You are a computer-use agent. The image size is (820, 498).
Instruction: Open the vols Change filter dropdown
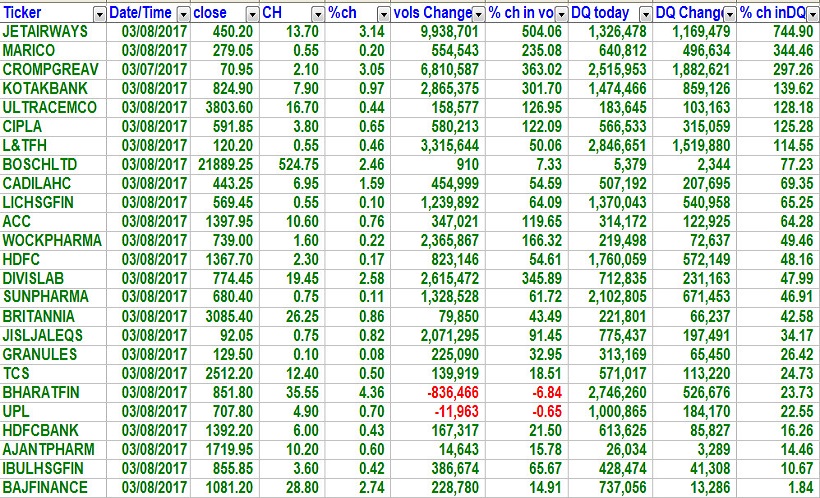478,14
